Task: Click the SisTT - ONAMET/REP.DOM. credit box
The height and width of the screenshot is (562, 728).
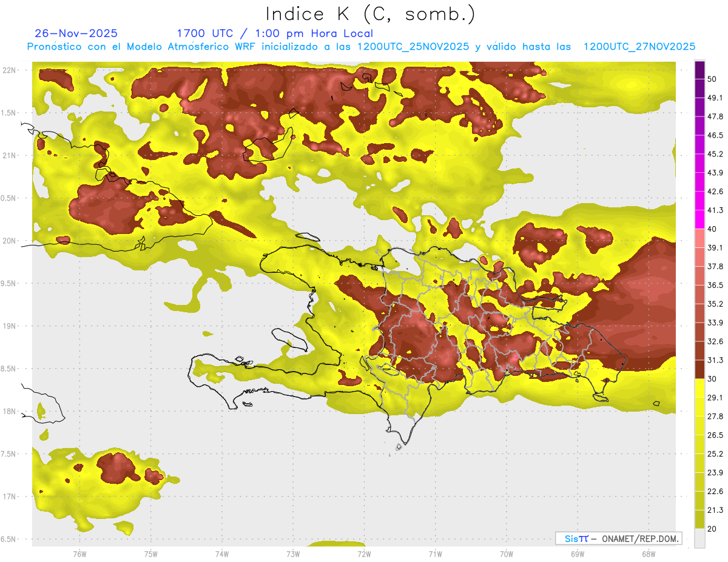Action: coord(618,538)
